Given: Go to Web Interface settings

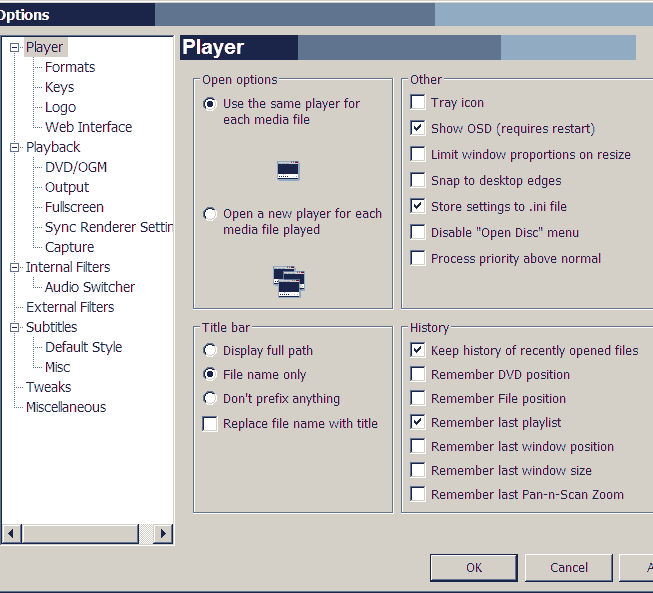Looking at the screenshot, I should 88,127.
